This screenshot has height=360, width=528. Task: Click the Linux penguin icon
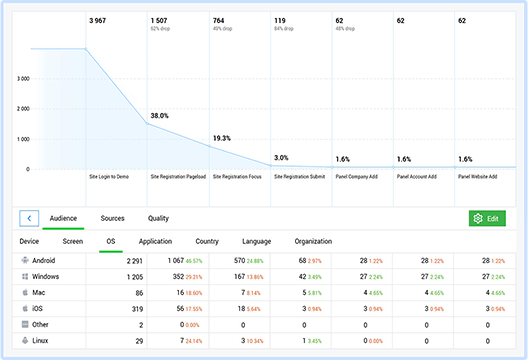point(25,340)
